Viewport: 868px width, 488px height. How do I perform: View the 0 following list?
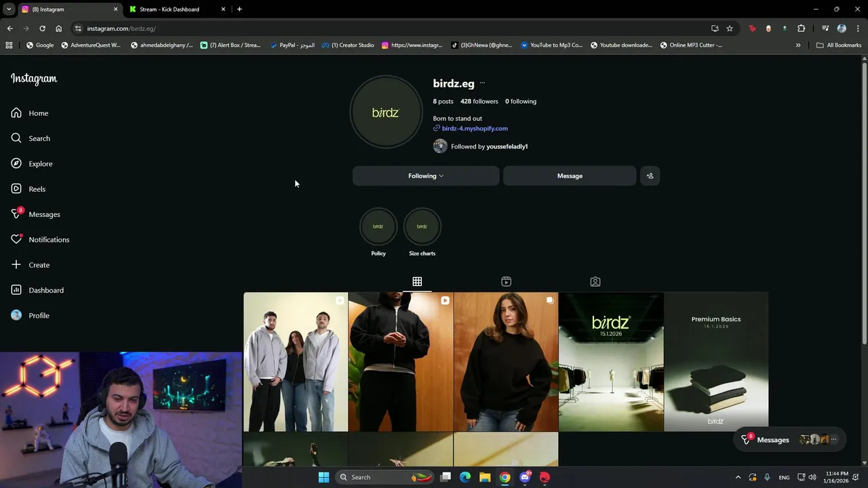pyautogui.click(x=520, y=101)
